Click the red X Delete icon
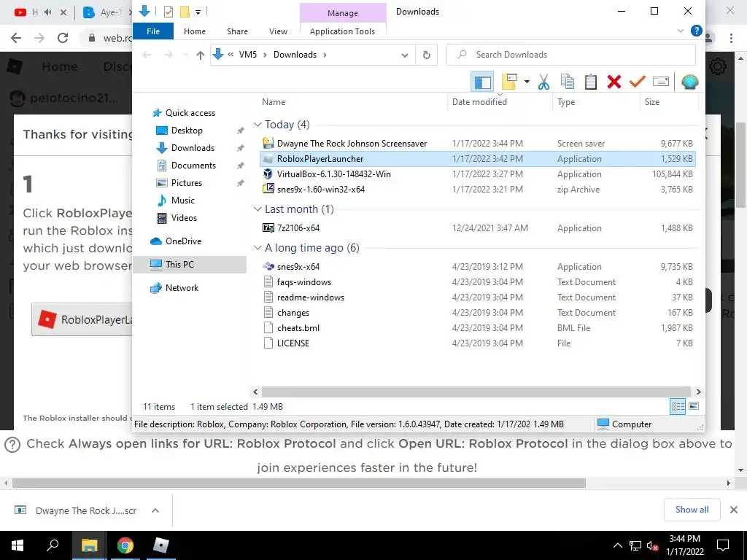Image resolution: width=747 pixels, height=560 pixels. (614, 82)
